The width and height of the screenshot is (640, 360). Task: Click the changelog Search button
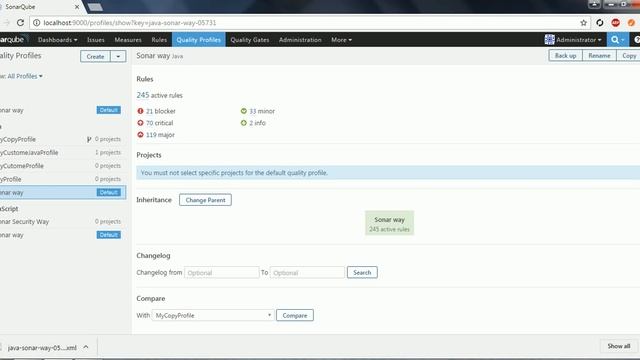coord(362,272)
